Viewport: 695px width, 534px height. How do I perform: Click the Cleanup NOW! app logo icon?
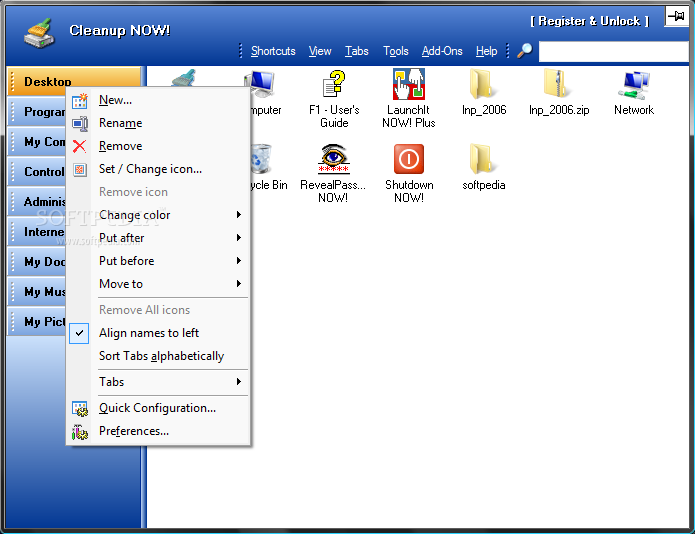click(39, 33)
